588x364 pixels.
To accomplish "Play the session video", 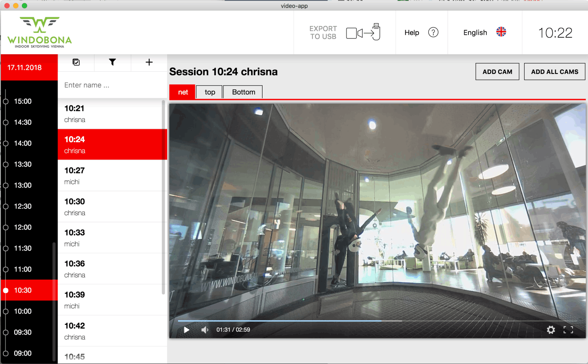I will [186, 330].
